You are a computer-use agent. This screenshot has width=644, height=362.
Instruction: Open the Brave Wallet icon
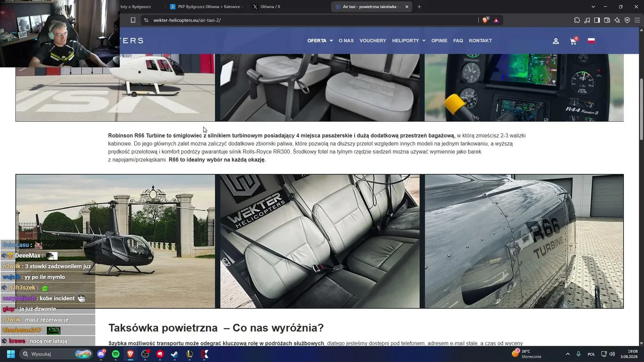(607, 20)
